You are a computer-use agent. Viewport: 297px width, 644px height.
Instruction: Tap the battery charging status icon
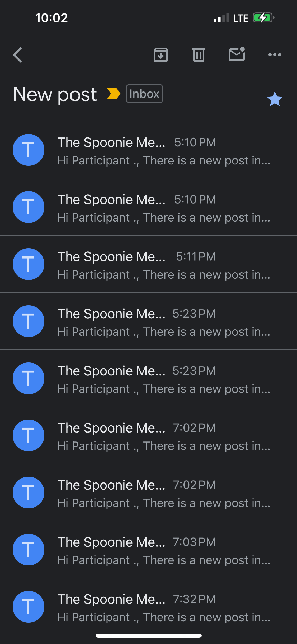point(263,18)
